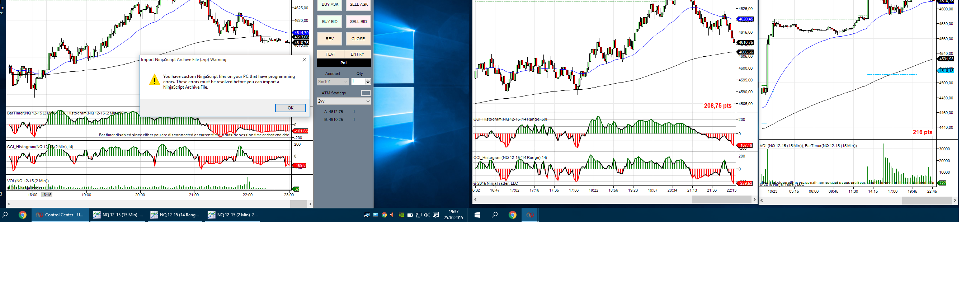Image resolution: width=980 pixels, height=282 pixels.
Task: Switch to NQ 12-15 (14 Range) taskbar window
Action: (175, 215)
